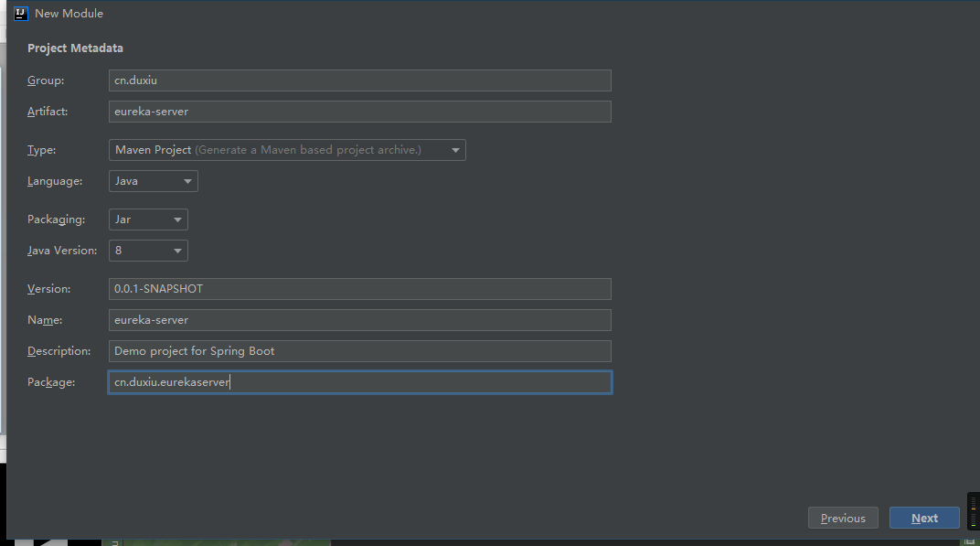Open the Packaging dropdown set to Jar
980x546 pixels.
(148, 219)
